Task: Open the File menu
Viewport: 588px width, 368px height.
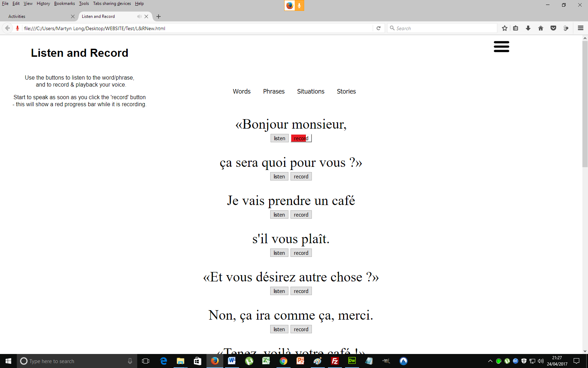Action: coord(5,4)
